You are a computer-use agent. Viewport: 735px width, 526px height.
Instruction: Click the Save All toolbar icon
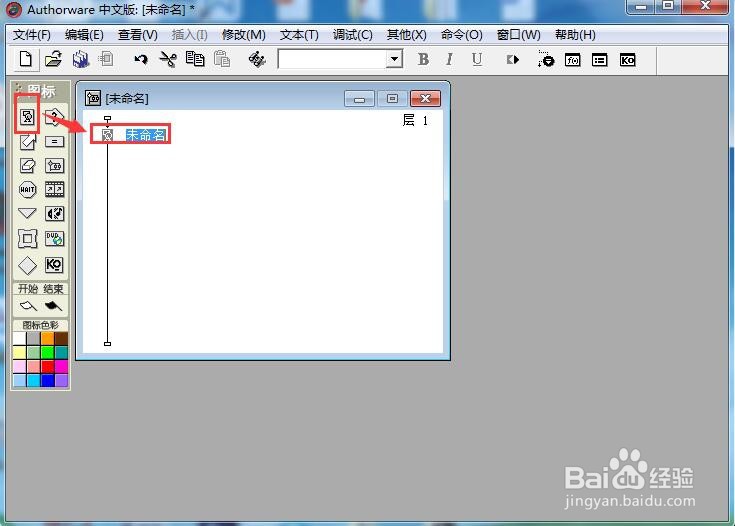(x=81, y=60)
